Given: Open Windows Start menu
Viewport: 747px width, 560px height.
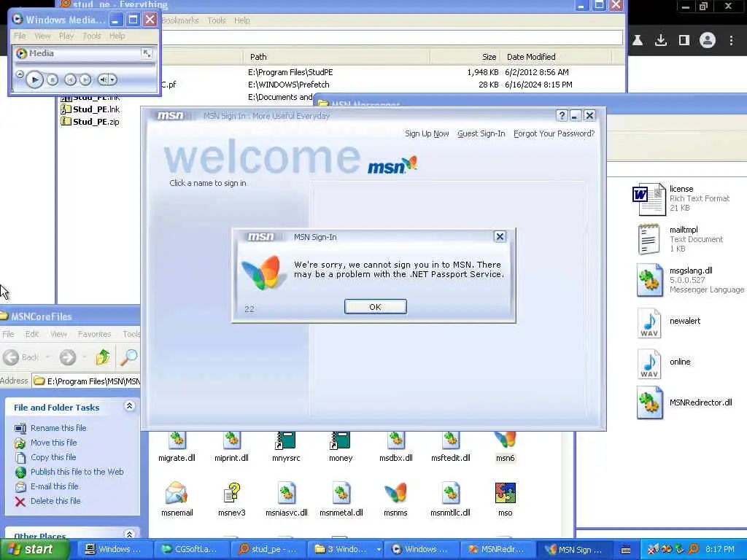Looking at the screenshot, I should [x=34, y=550].
